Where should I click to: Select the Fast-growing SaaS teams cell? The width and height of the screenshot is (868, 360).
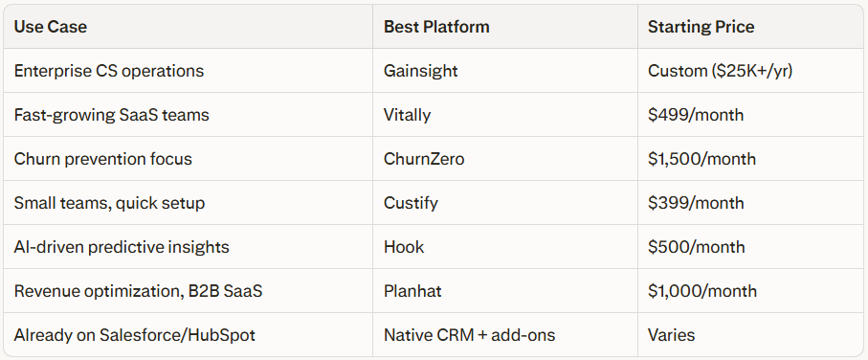pos(188,115)
